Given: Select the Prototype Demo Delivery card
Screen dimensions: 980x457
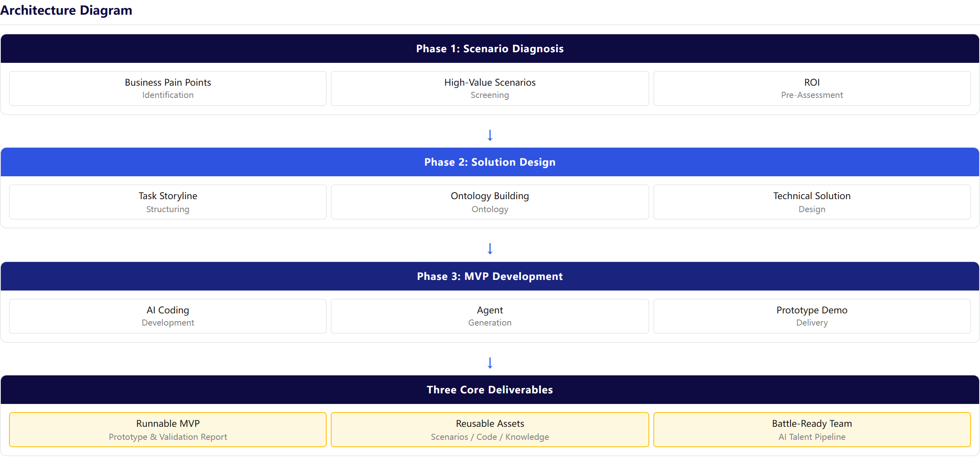Looking at the screenshot, I should (x=812, y=316).
